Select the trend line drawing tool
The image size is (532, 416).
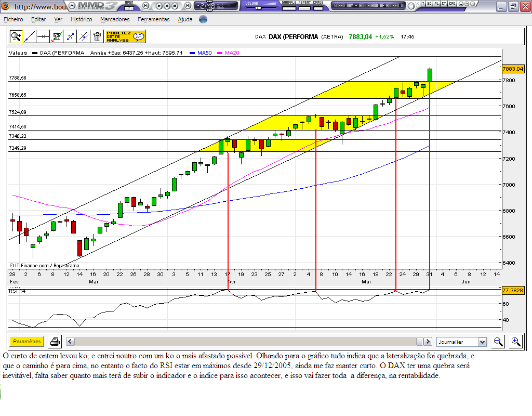click(x=30, y=36)
